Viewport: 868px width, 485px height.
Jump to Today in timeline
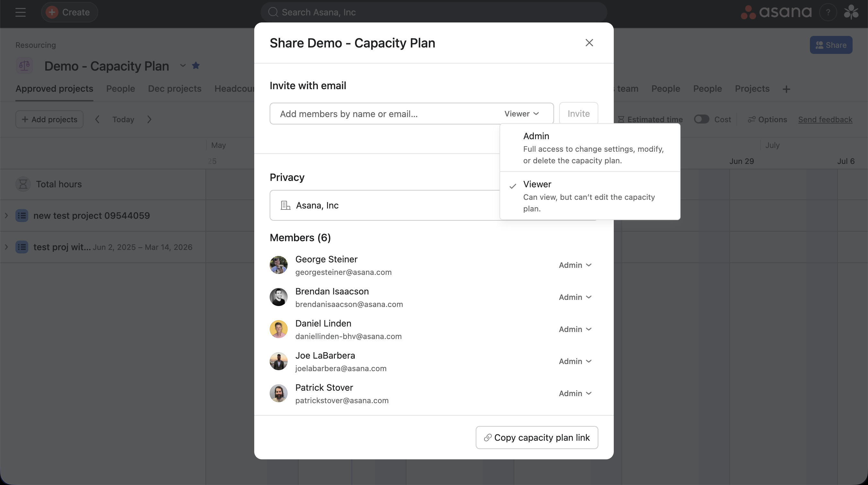(123, 119)
